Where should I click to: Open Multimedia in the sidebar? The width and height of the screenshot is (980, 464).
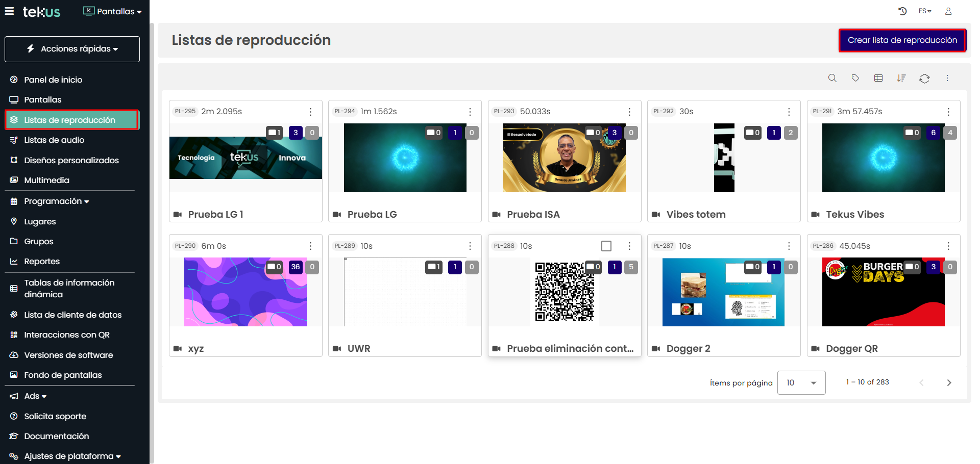point(46,180)
